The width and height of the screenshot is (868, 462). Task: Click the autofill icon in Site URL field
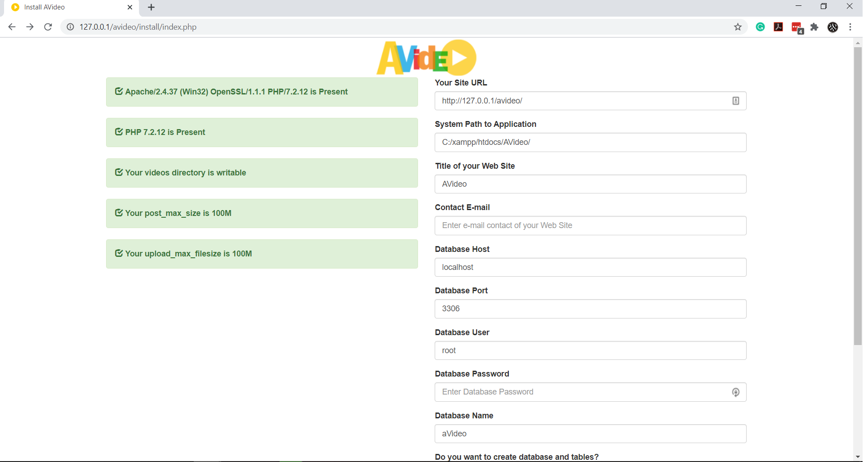pyautogui.click(x=736, y=101)
